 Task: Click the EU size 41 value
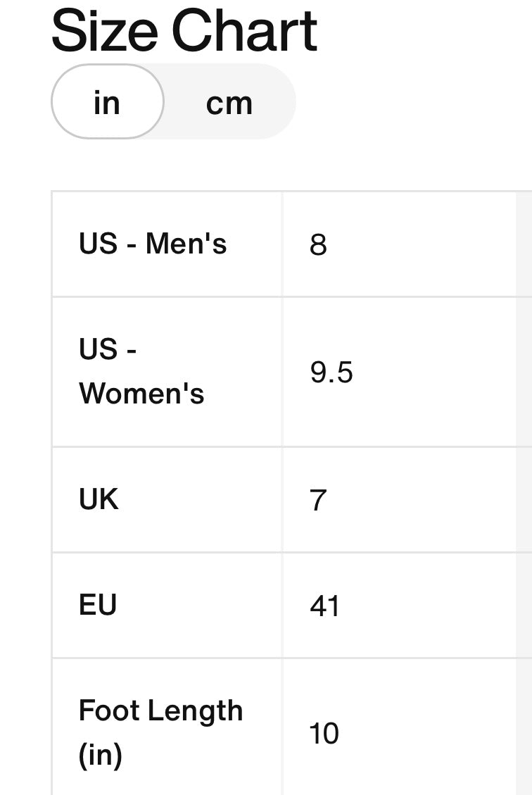click(x=325, y=606)
